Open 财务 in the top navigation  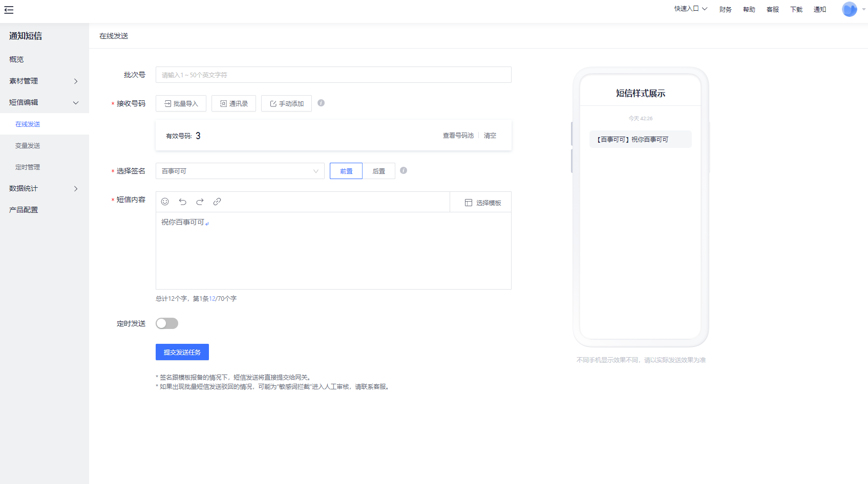tap(725, 9)
